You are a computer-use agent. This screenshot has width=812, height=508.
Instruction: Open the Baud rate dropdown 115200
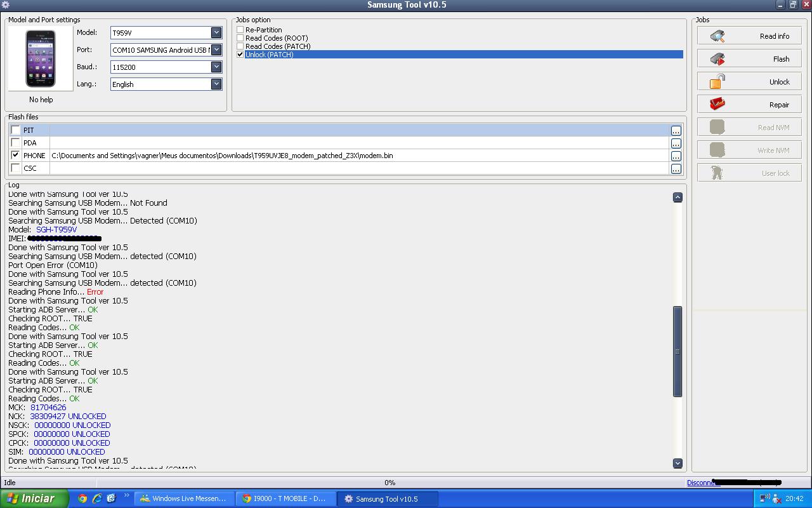point(216,67)
